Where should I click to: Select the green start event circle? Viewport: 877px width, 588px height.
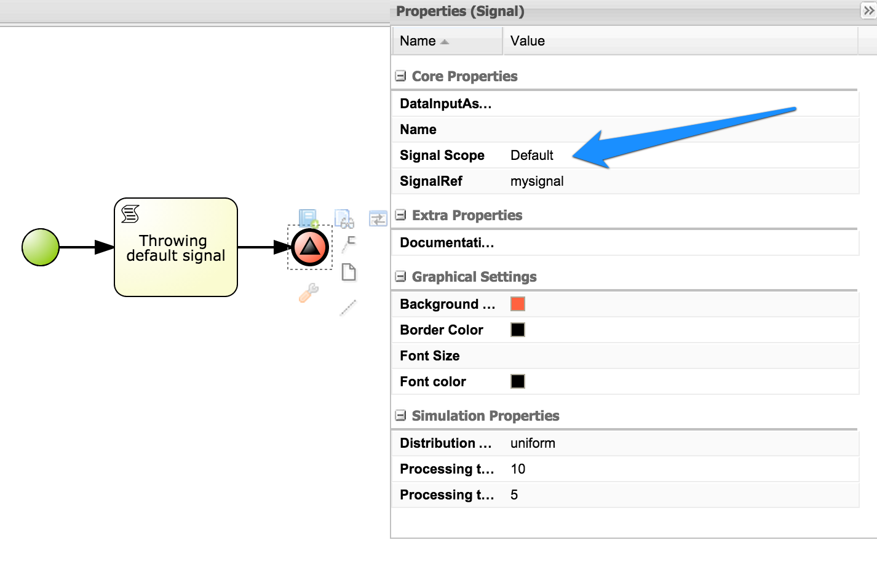tap(41, 247)
